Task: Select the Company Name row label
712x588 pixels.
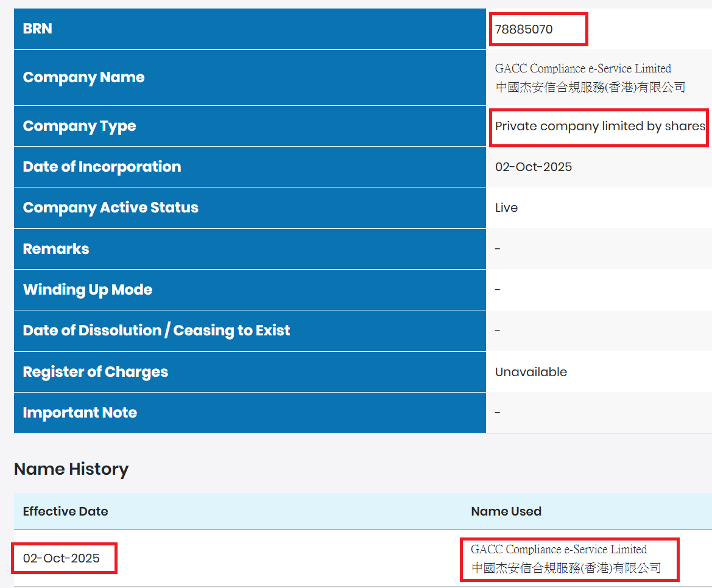Action: coord(83,77)
